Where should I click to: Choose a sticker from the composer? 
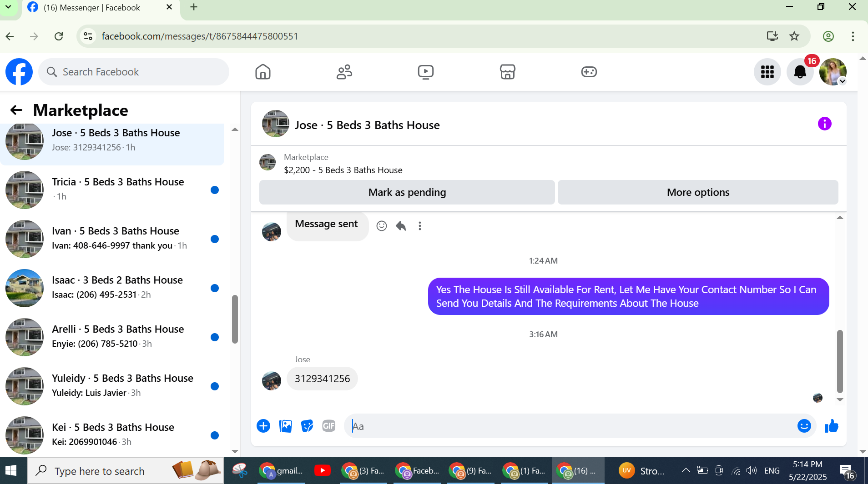pyautogui.click(x=307, y=426)
